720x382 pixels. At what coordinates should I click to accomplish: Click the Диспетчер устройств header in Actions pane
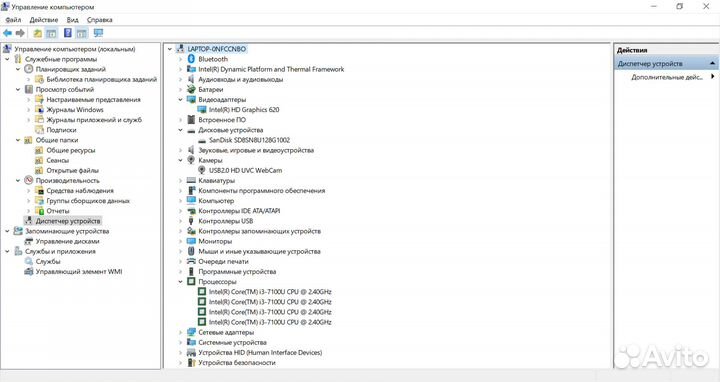pyautogui.click(x=666, y=63)
